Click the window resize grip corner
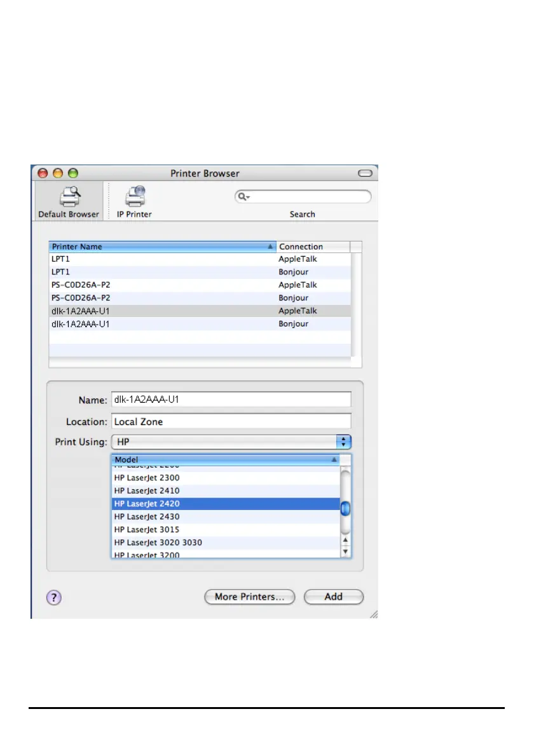The width and height of the screenshot is (534, 756). coord(374,614)
